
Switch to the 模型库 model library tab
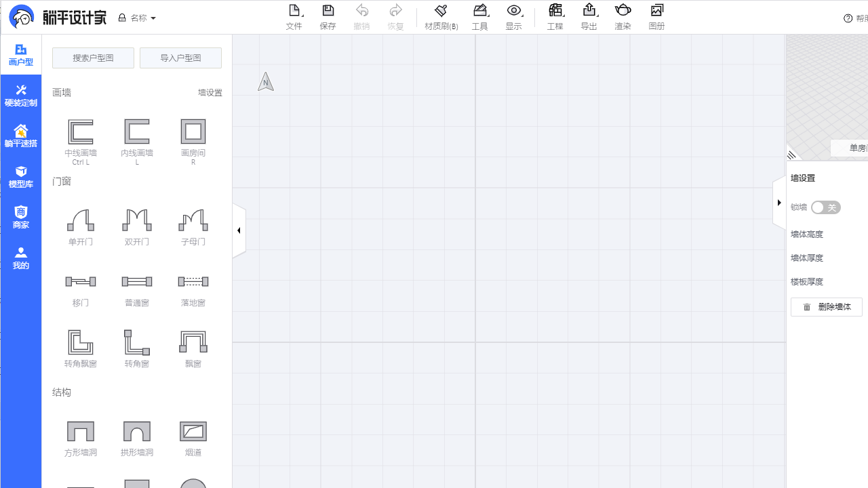click(21, 177)
